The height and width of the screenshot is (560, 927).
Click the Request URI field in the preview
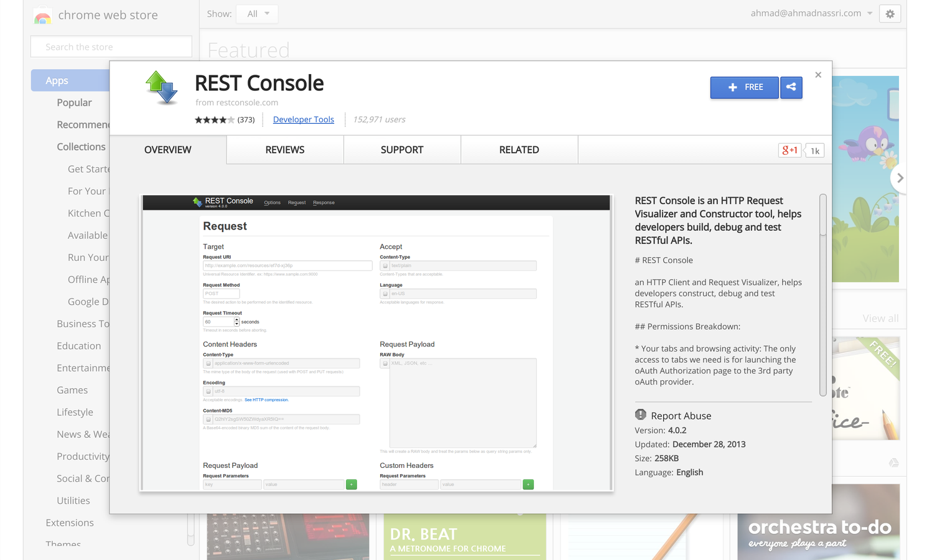287,266
